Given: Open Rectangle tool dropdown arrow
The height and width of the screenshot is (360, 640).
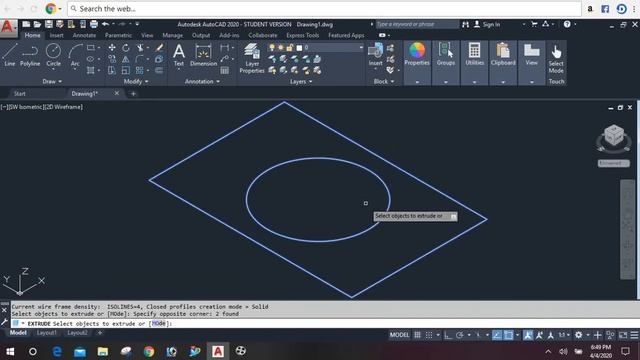Looking at the screenshot, I should pos(99,48).
